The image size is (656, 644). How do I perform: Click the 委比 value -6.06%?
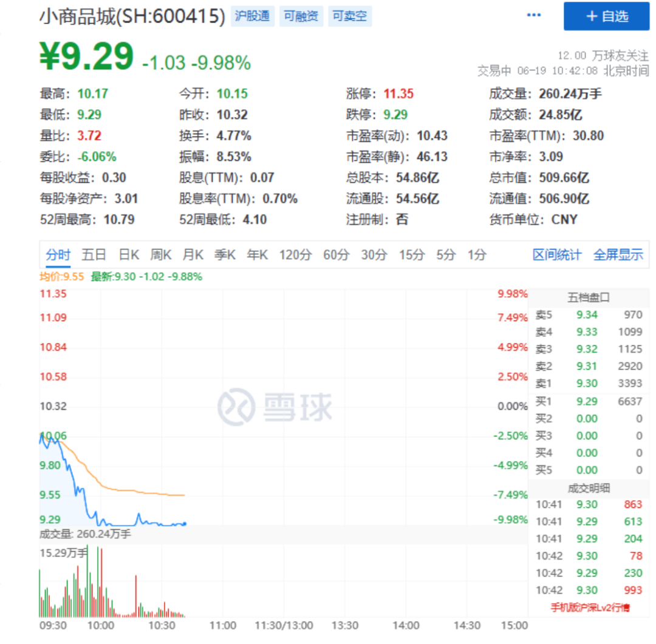[x=97, y=157]
